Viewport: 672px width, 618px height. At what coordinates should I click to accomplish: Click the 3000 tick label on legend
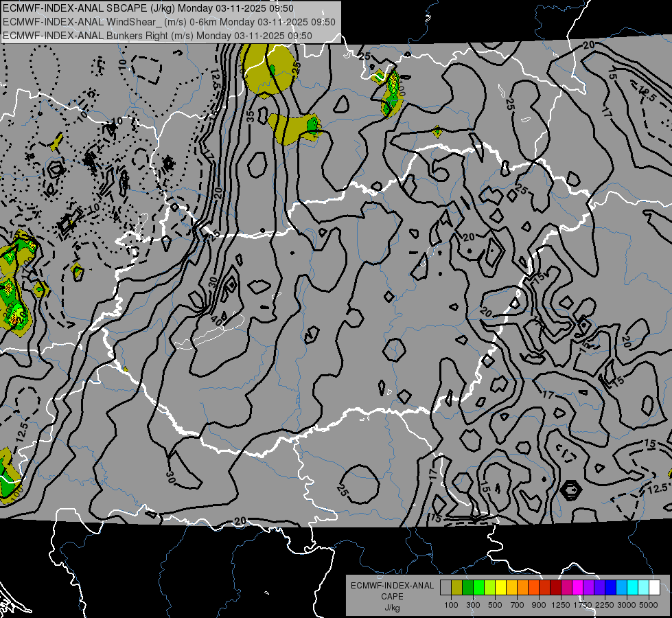coord(627,605)
